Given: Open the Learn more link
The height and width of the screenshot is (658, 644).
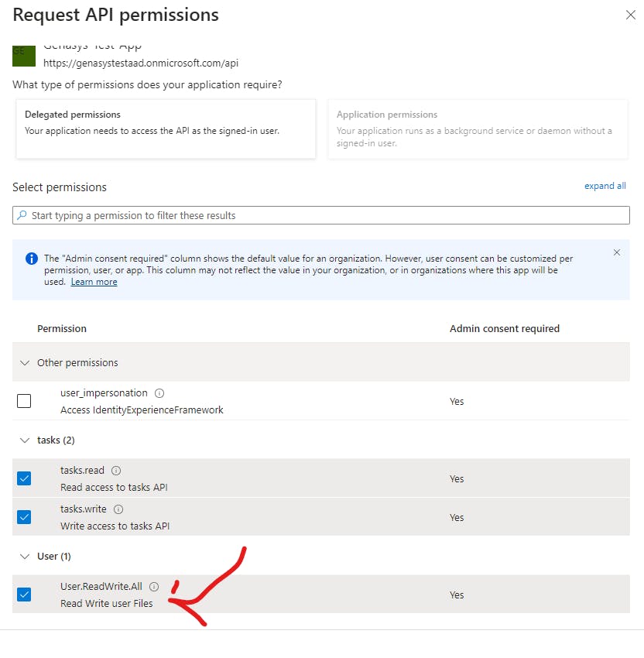Looking at the screenshot, I should coord(94,282).
